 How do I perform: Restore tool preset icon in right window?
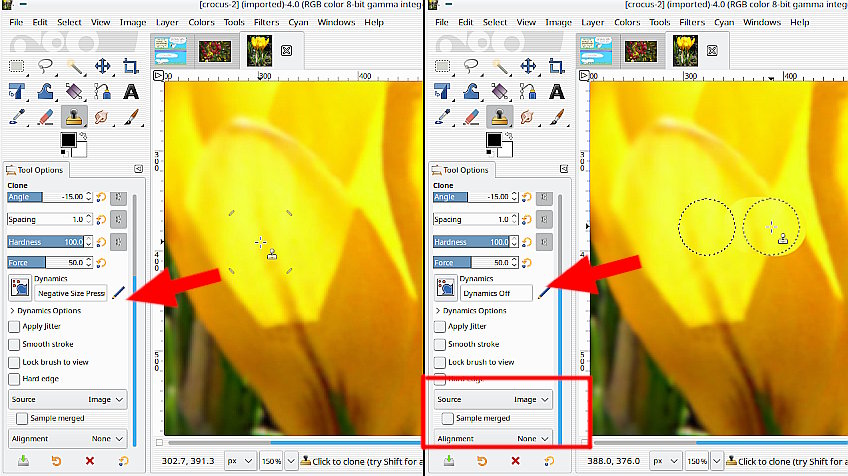[x=482, y=461]
